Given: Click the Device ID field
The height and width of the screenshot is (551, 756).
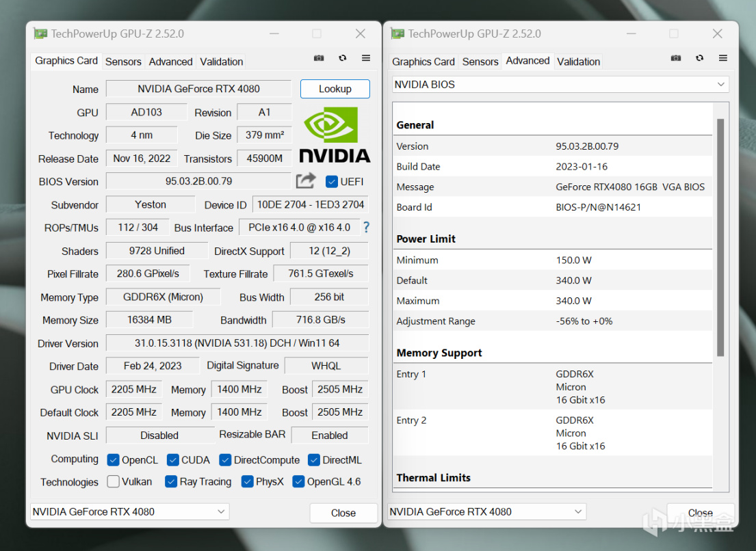Looking at the screenshot, I should click(x=311, y=204).
